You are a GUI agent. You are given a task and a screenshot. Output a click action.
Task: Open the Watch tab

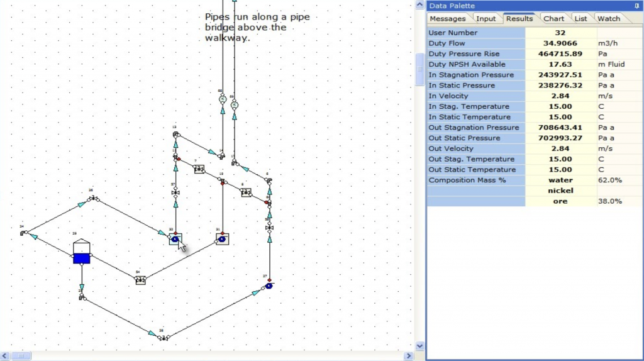point(608,19)
